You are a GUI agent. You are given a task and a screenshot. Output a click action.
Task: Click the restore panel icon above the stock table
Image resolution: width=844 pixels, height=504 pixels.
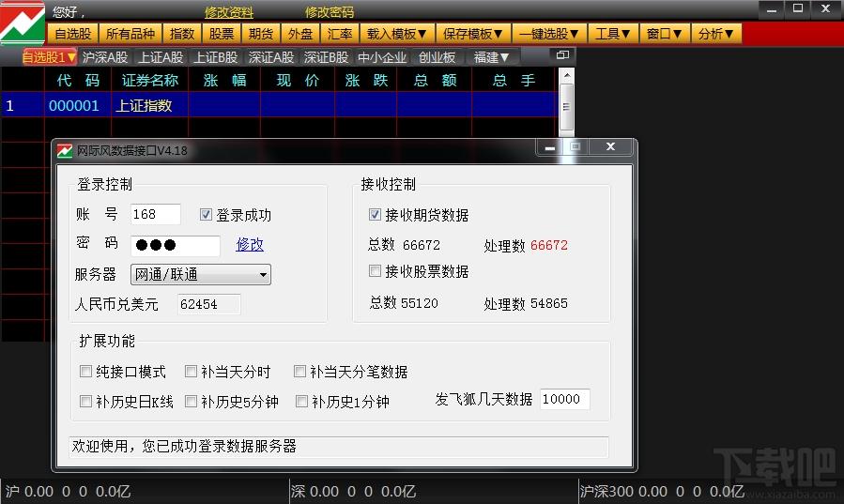562,54
